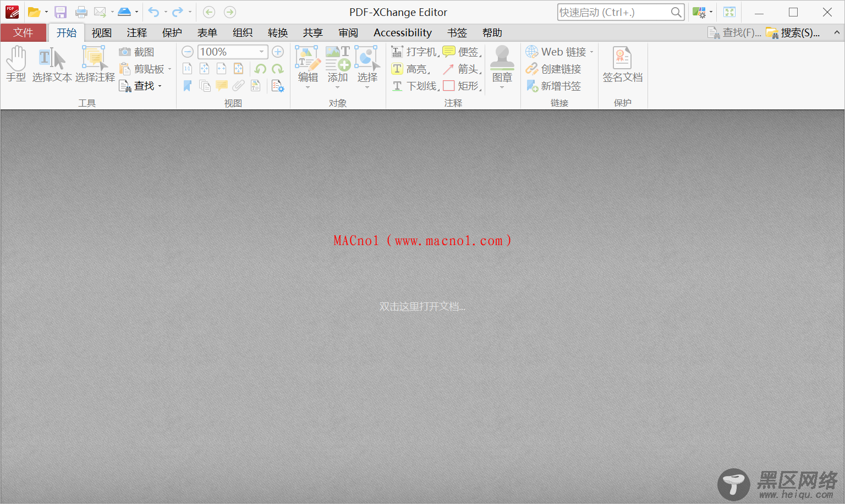
Task: Expand the Select (选择) objects dropdown
Action: 367,87
